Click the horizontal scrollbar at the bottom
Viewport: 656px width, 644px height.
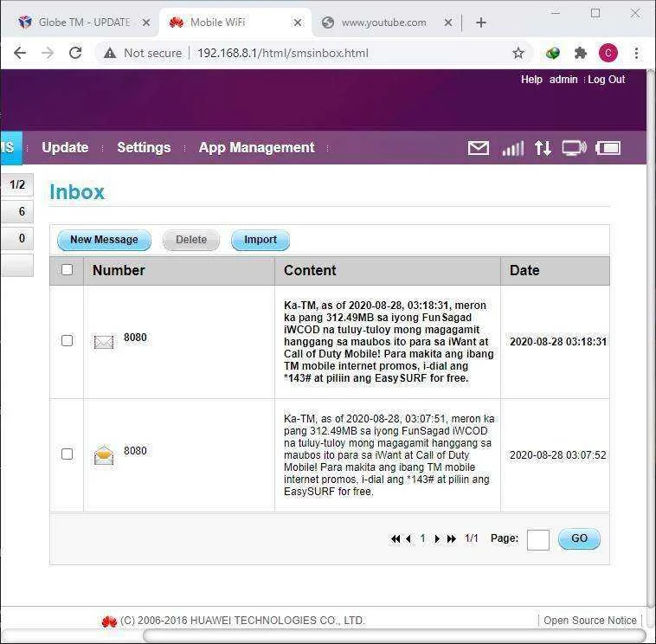(x=393, y=635)
